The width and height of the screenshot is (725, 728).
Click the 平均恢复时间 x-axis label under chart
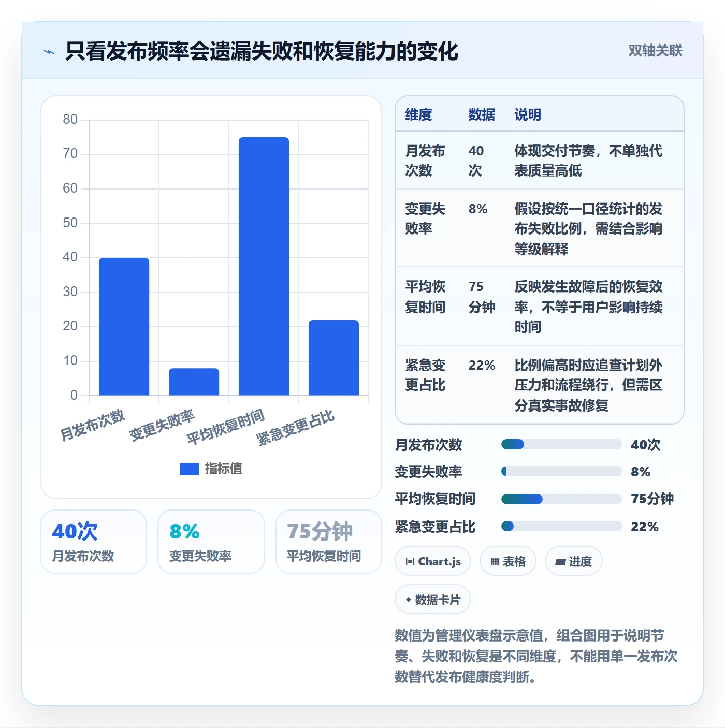coord(226,427)
